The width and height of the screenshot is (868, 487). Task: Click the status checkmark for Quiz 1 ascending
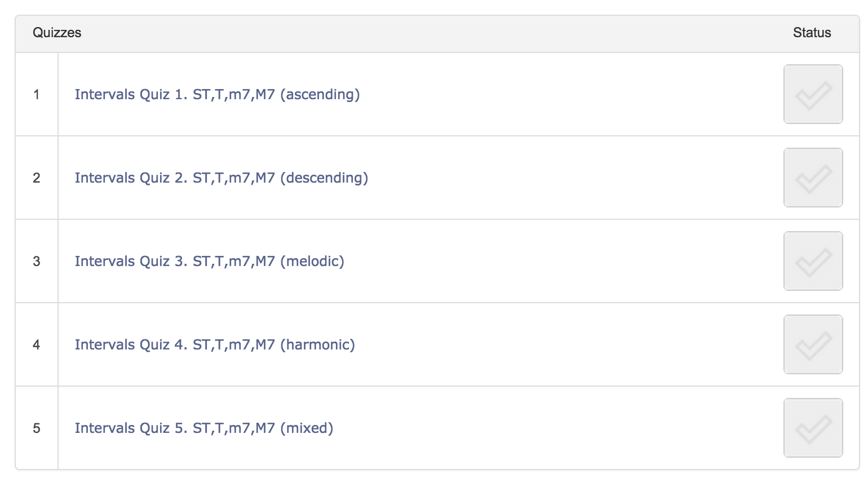(x=813, y=94)
